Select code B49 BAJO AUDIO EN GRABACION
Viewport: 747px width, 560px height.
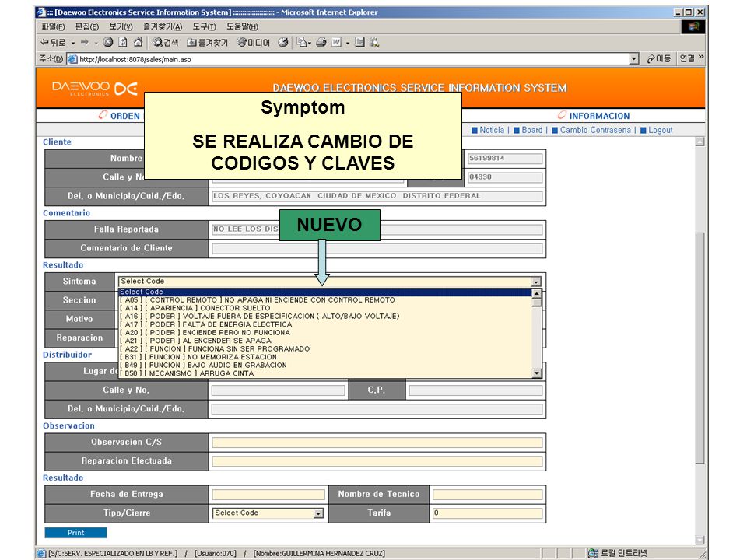(x=325, y=366)
